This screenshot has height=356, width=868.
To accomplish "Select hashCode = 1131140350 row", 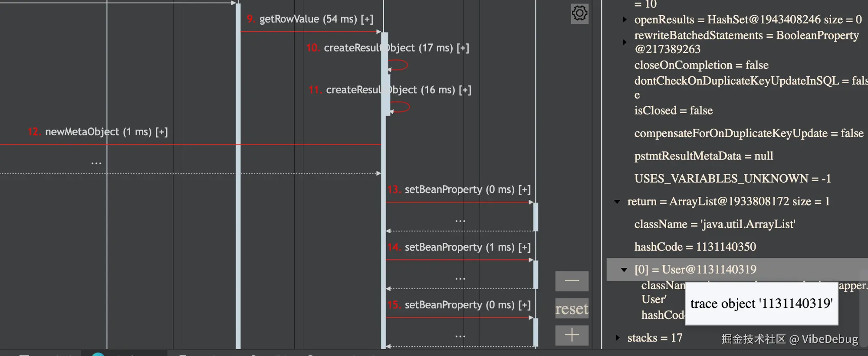I will click(x=695, y=247).
